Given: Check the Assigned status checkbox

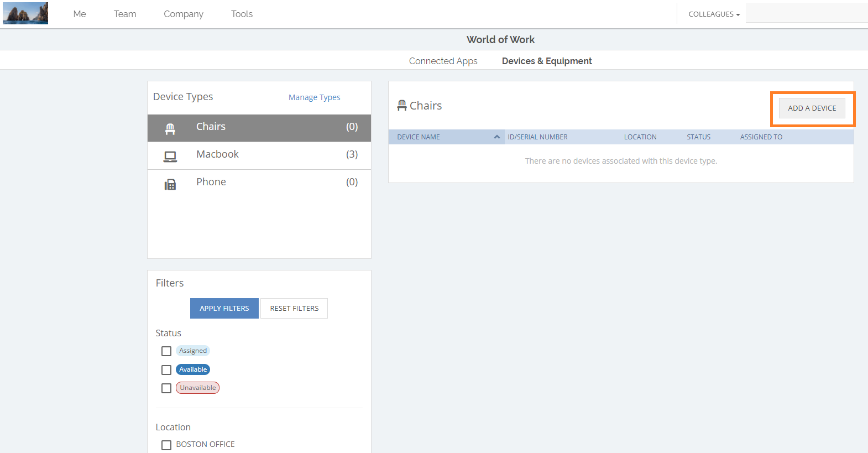Looking at the screenshot, I should (166, 351).
